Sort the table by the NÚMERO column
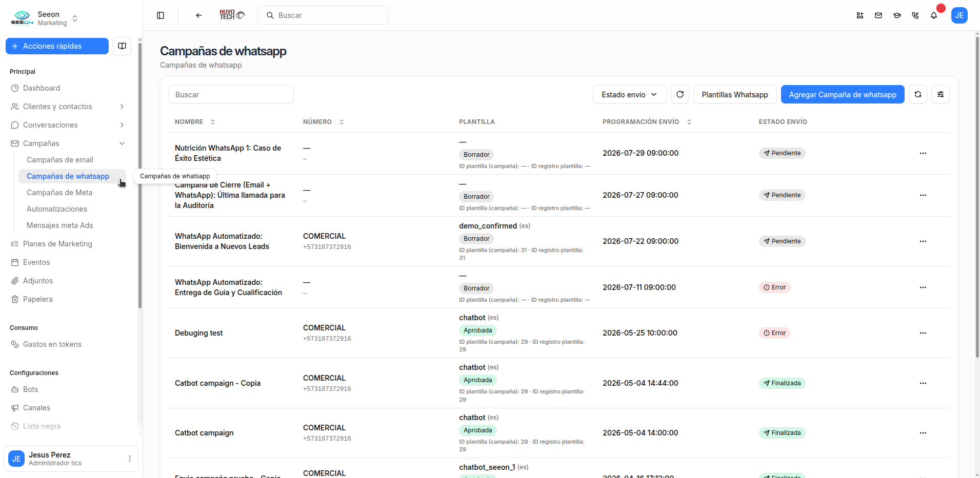Image resolution: width=980 pixels, height=478 pixels. [x=323, y=122]
